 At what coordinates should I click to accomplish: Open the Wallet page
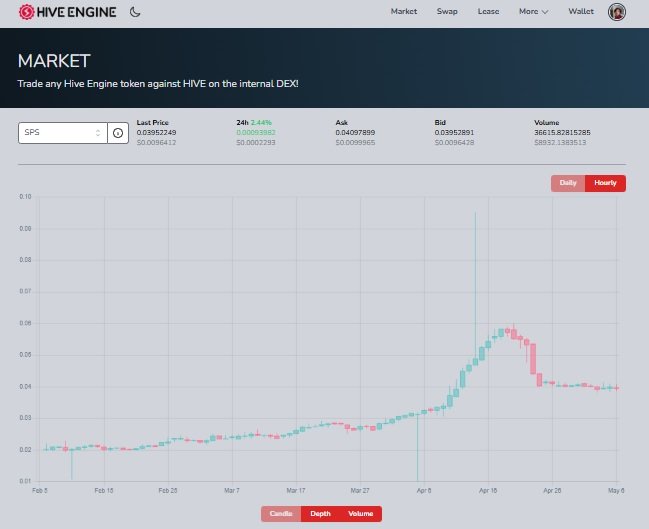pyautogui.click(x=581, y=12)
